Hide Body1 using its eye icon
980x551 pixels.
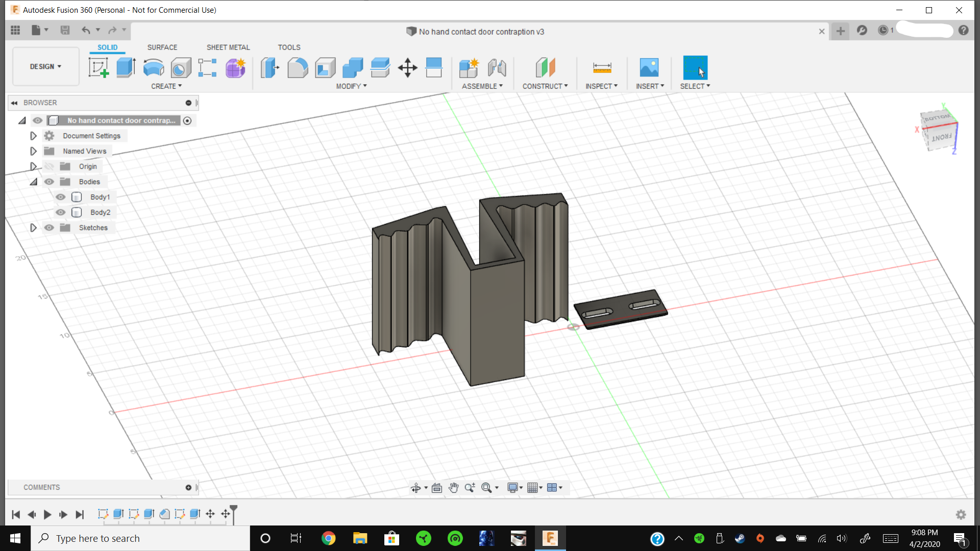(x=61, y=197)
